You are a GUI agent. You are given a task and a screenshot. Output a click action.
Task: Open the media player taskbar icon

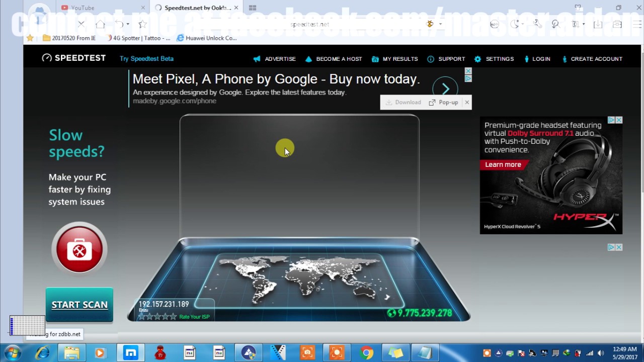pyautogui.click(x=100, y=353)
